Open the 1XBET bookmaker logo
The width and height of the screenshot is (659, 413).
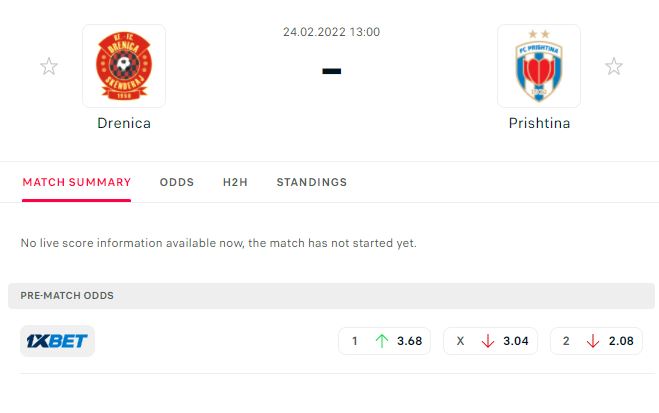58,341
